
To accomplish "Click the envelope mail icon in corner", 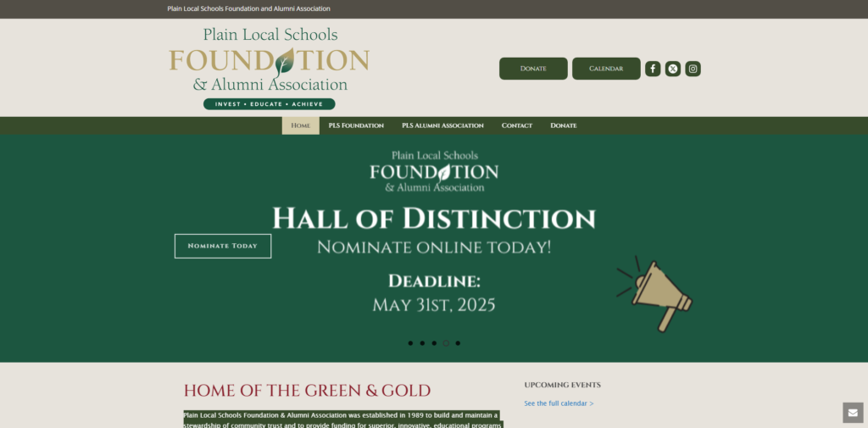I will point(853,413).
